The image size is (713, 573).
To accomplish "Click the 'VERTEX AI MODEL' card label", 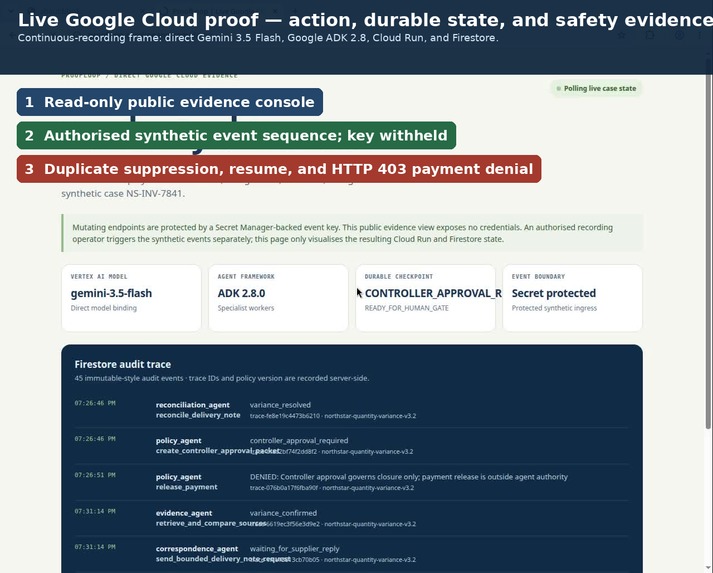I will point(99,276).
